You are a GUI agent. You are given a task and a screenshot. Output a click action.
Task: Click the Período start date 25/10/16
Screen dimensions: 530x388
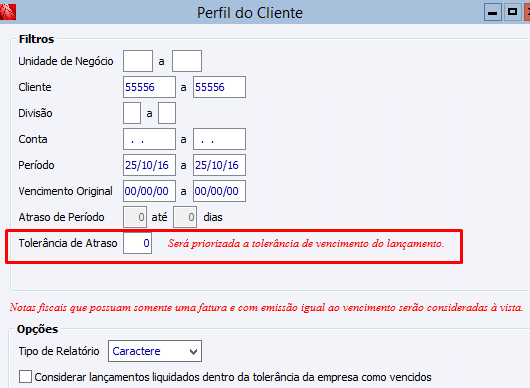point(149,165)
